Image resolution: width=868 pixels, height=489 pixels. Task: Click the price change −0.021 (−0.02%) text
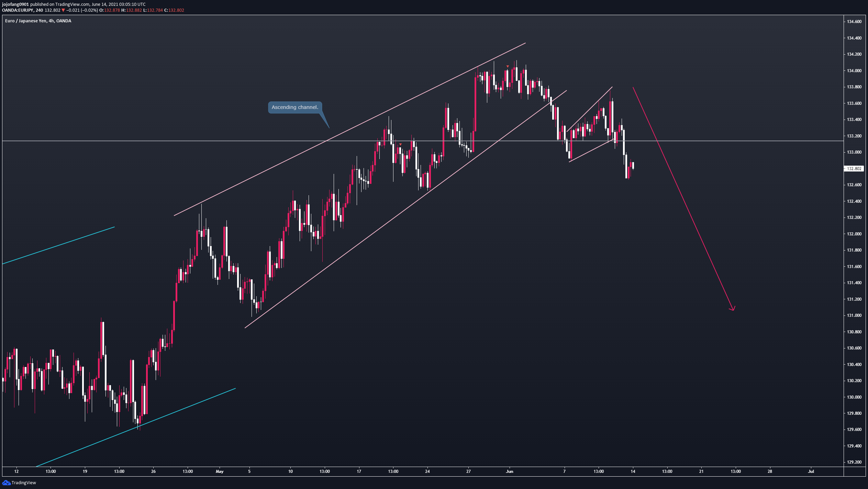click(x=82, y=10)
